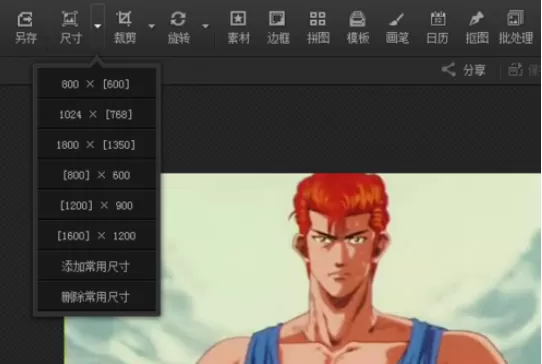Open the 边框 border tool
This screenshot has height=364, width=542.
(x=278, y=27)
